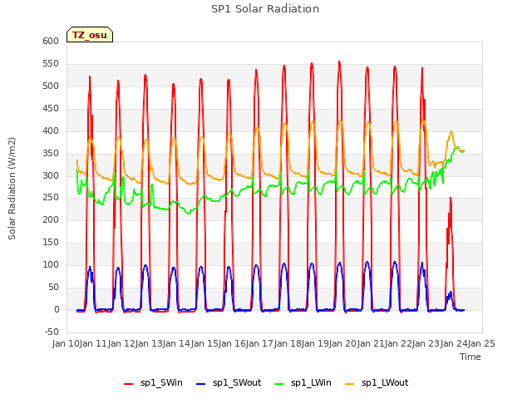Viewport: 532px width, 399px height.
Task: Click the orange sp1_LWout legend swatch
Action: pyautogui.click(x=349, y=384)
